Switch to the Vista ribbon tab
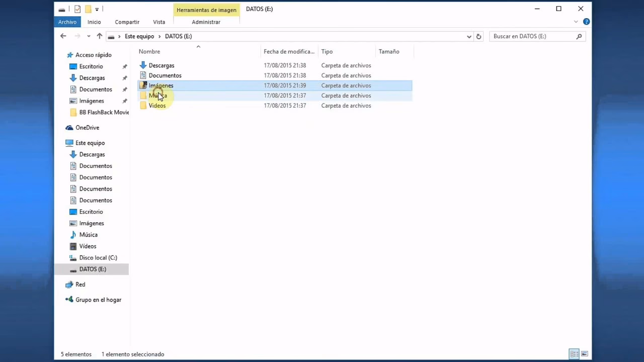Viewport: 644px width, 362px height. pyautogui.click(x=159, y=22)
